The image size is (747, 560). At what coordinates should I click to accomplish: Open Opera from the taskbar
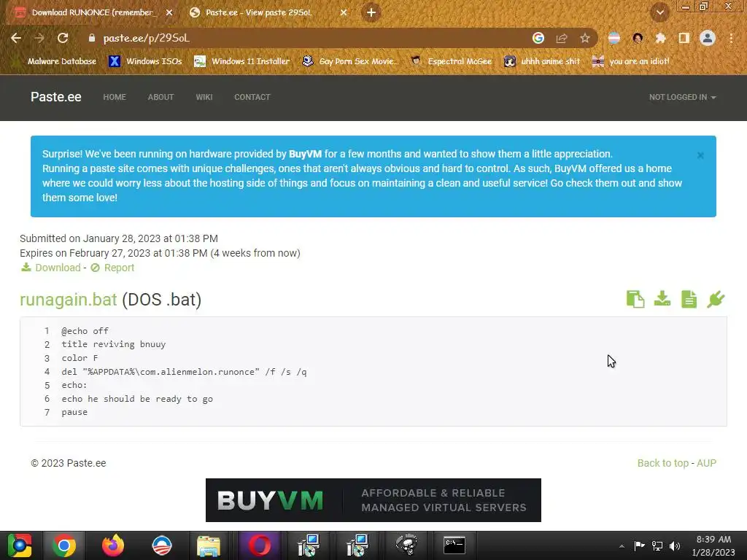click(x=260, y=545)
